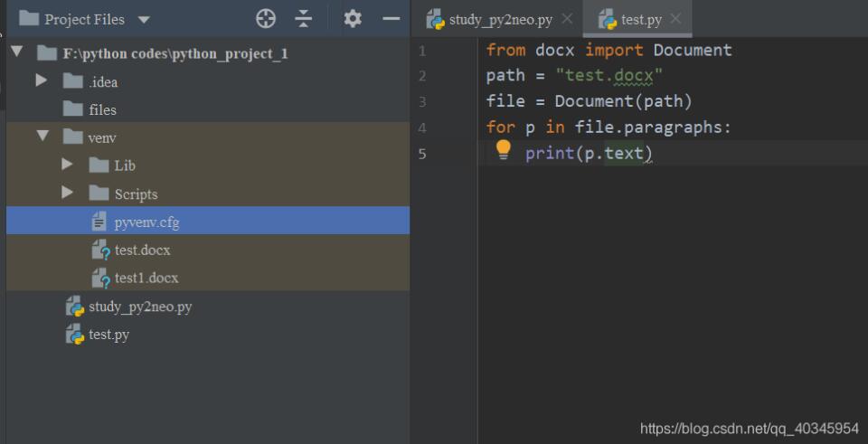868x444 pixels.
Task: Select test1.docx in the project tree
Action: [x=146, y=279]
